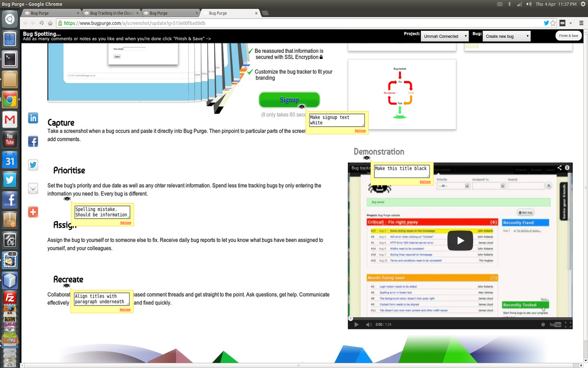Image resolution: width=588 pixels, height=368 pixels.
Task: Mute the video volume icon
Action: pyautogui.click(x=368, y=324)
